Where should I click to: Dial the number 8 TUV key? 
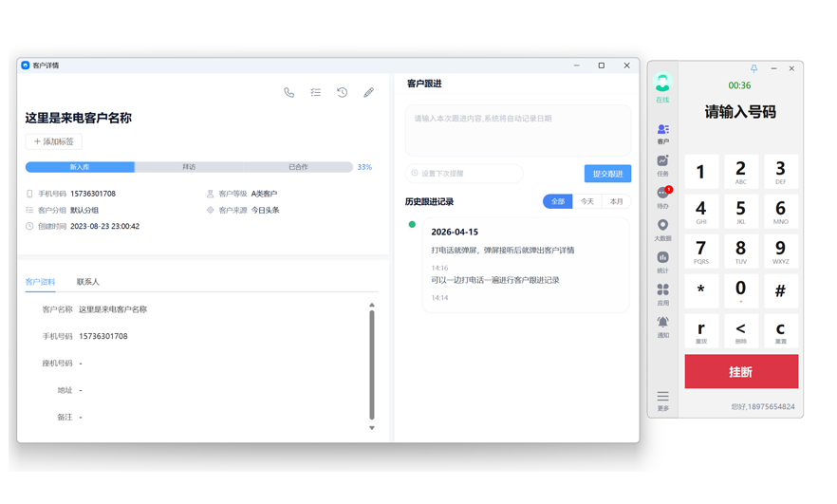[x=741, y=252]
